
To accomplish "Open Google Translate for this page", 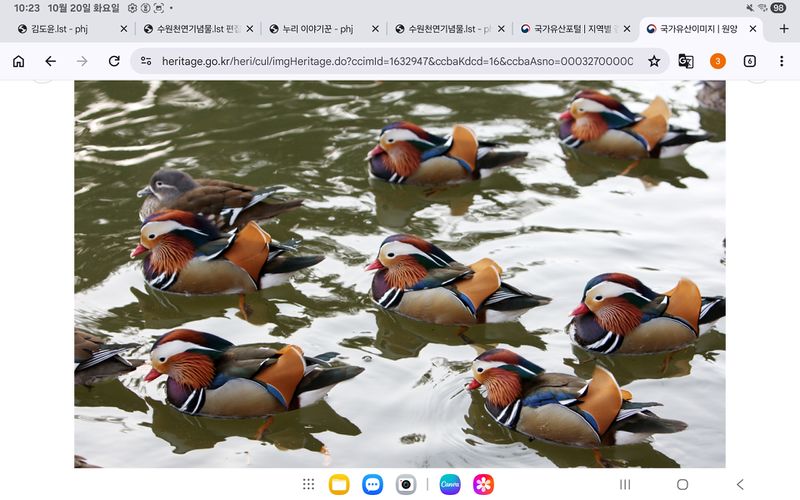I will click(x=686, y=61).
